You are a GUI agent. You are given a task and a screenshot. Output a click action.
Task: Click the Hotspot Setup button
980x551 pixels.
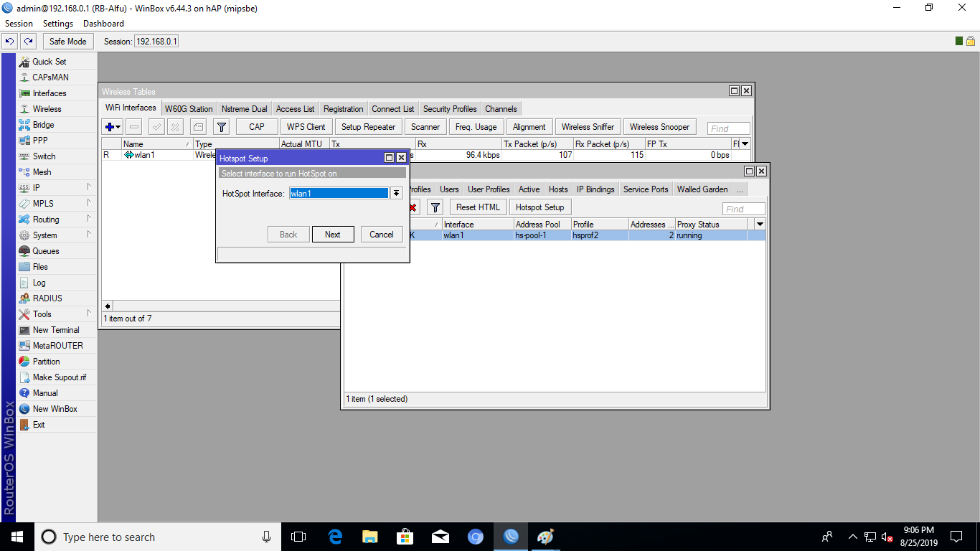(x=540, y=207)
